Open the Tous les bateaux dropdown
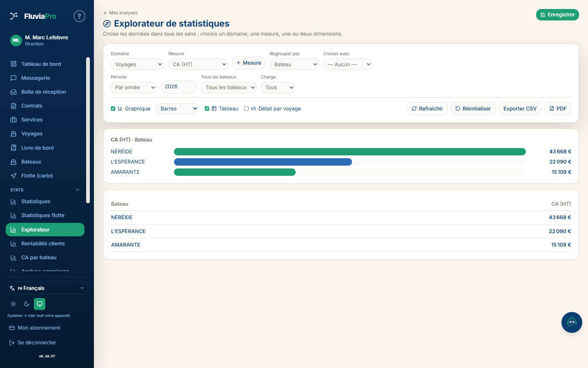Viewport: 588px width, 368px height. coord(229,87)
